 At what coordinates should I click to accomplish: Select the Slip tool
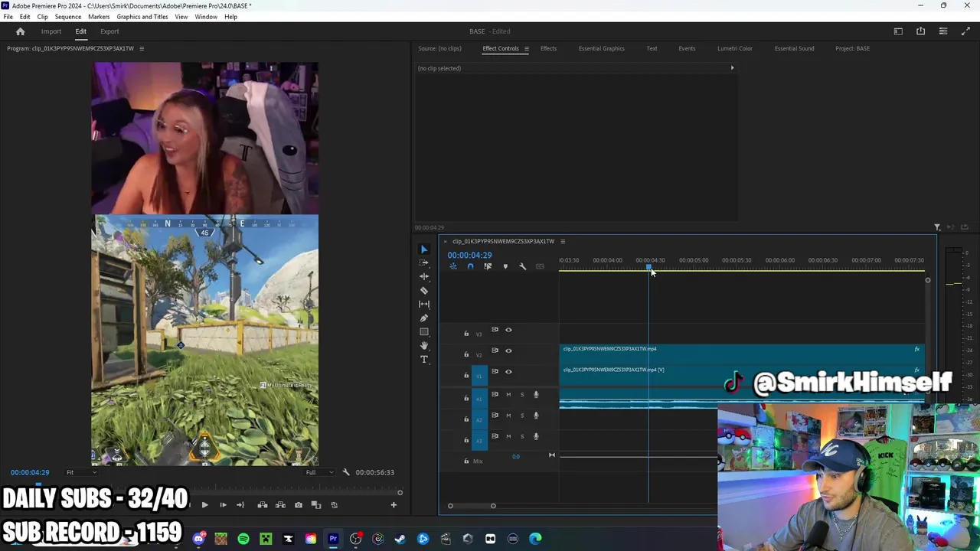[x=424, y=304]
